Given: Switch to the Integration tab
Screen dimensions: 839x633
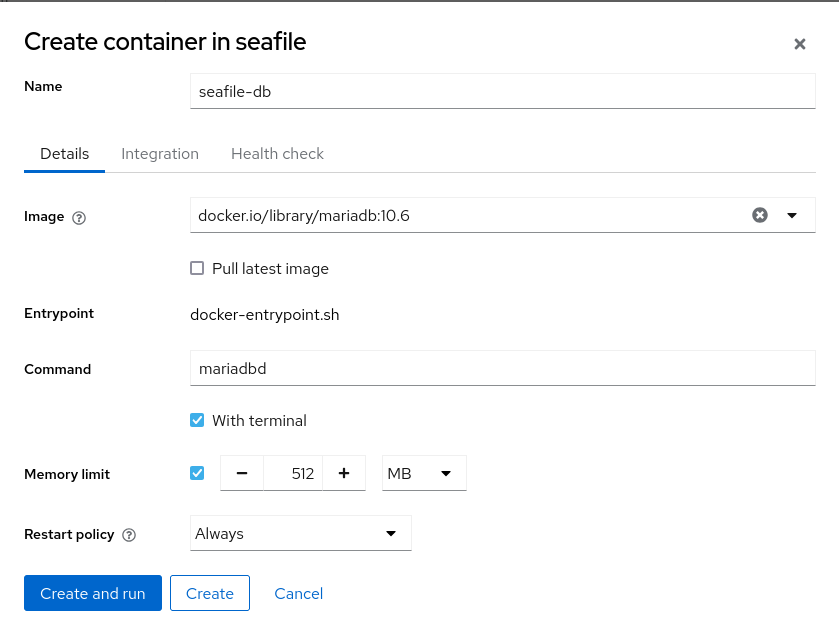Looking at the screenshot, I should 160,154.
